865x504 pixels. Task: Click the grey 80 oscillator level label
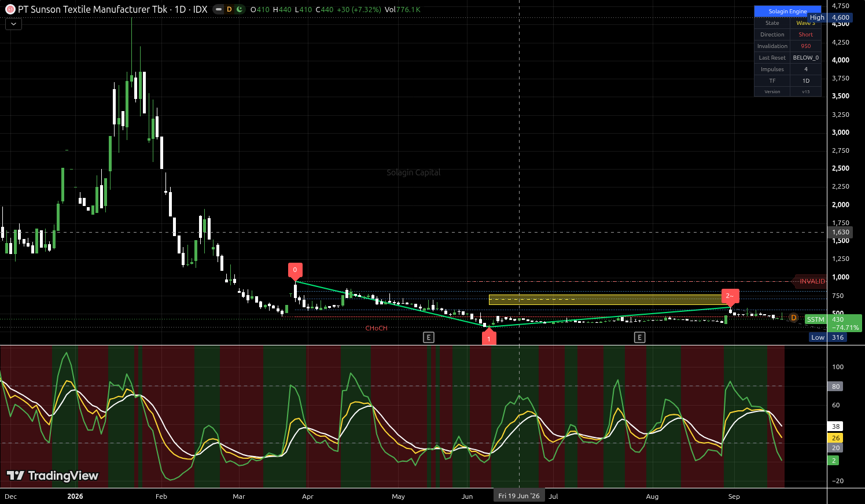click(x=836, y=387)
